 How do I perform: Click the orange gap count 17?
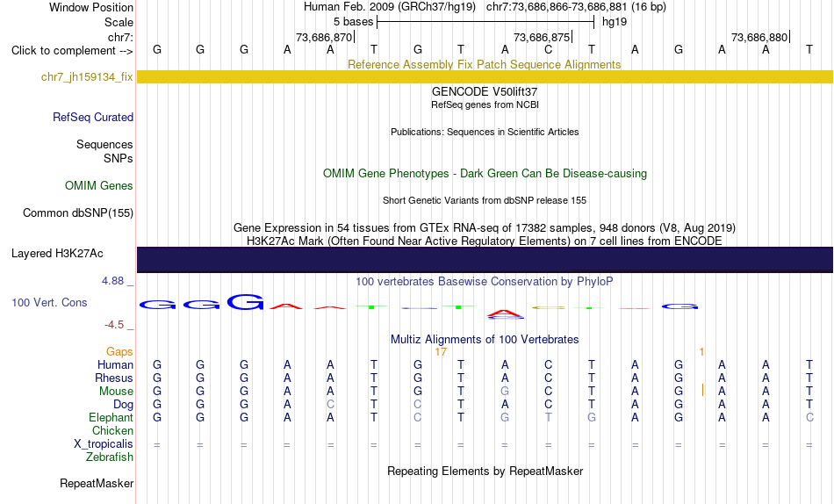coord(441,352)
